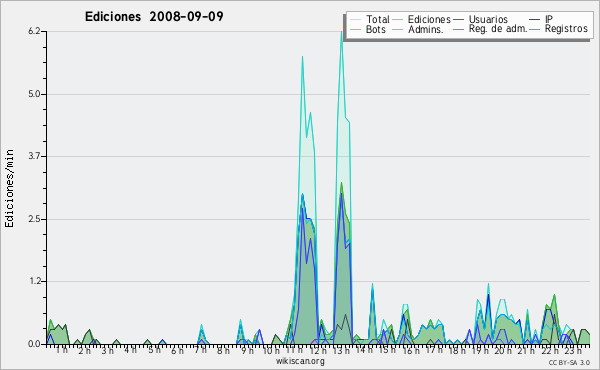Click the '23 h' x-axis label

coord(573,350)
